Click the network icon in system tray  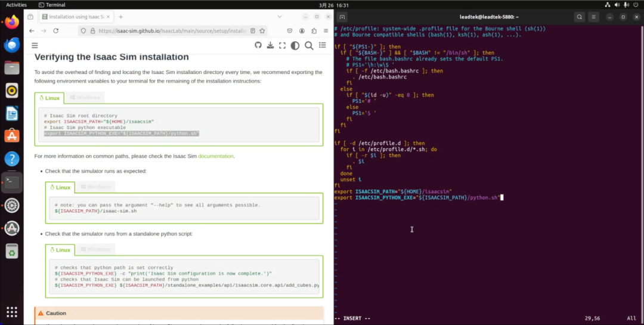point(608,5)
